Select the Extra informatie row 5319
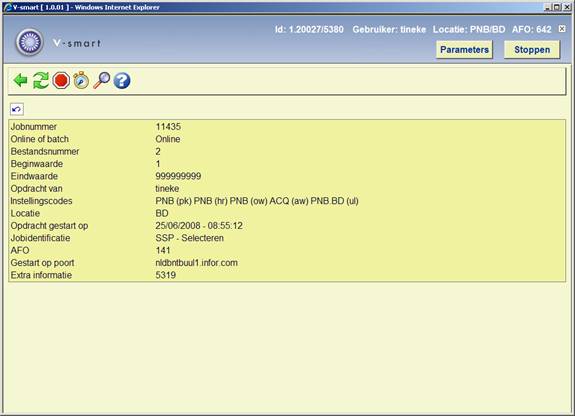The image size is (575, 416). tap(287, 275)
